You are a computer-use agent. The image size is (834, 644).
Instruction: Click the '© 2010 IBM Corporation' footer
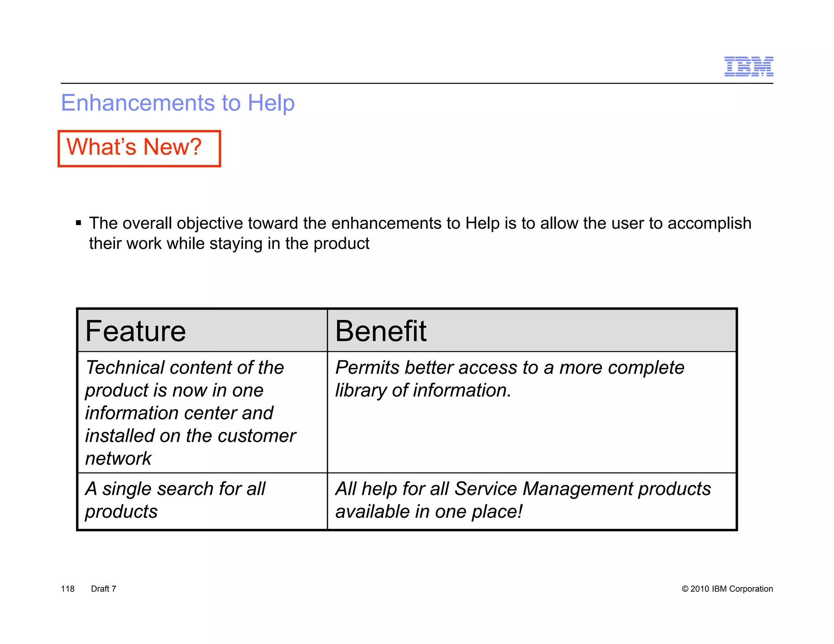click(x=727, y=589)
